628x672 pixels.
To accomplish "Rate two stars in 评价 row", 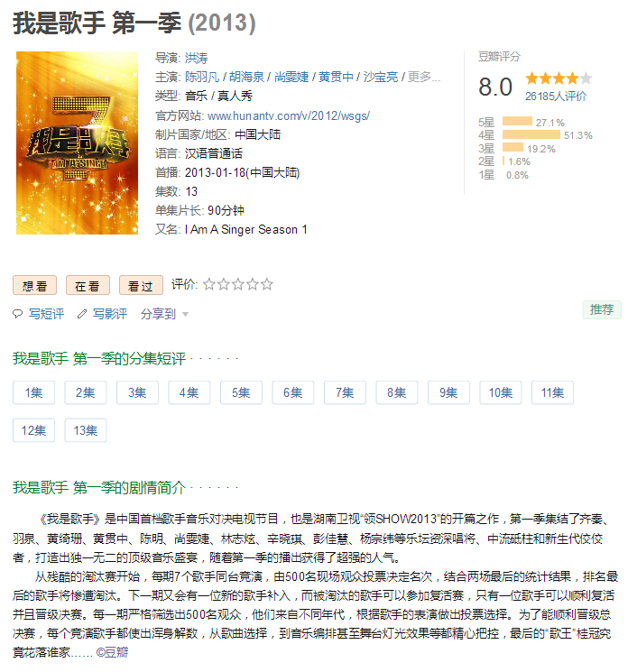I will pos(224,284).
